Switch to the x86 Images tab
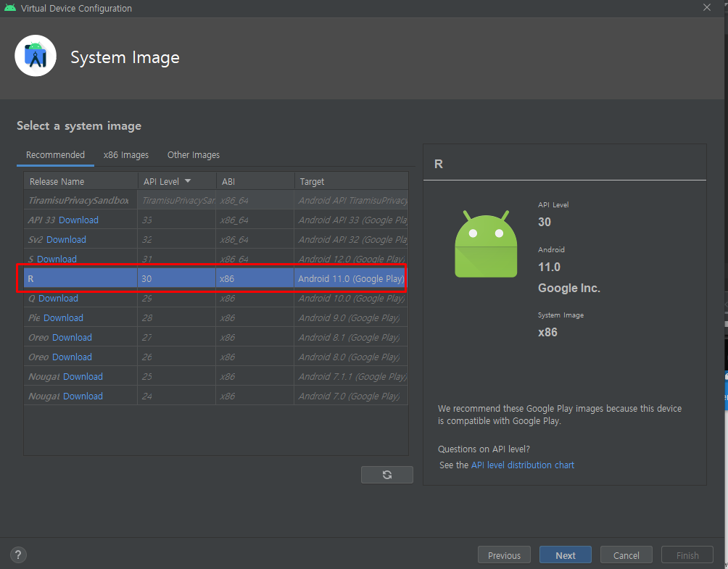728x569 pixels. (126, 154)
